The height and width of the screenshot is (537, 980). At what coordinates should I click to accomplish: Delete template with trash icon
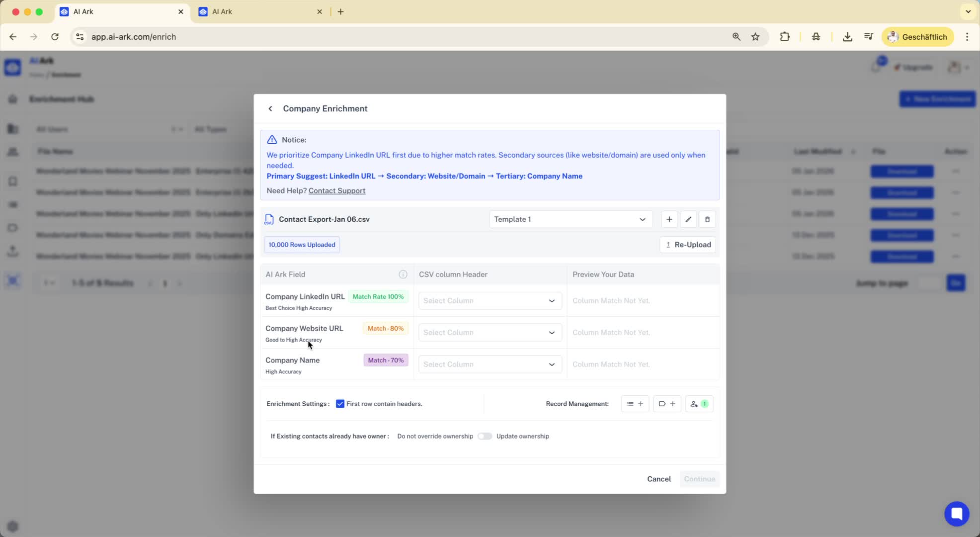coord(707,219)
